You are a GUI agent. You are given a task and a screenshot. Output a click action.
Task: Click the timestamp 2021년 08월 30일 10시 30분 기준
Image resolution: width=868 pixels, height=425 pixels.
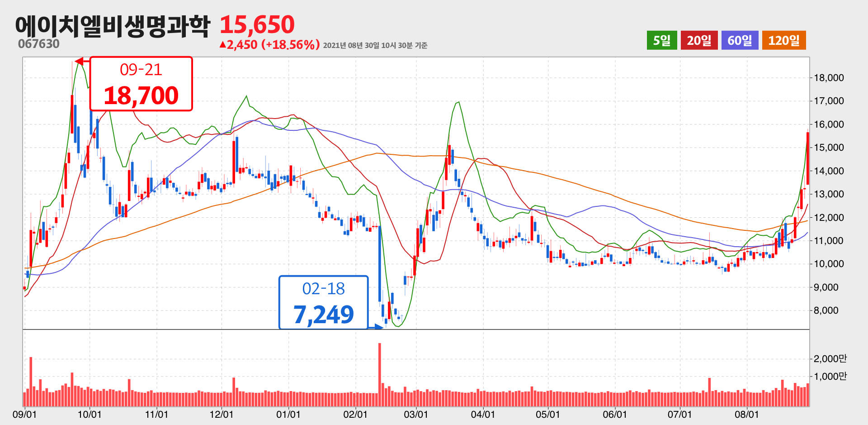click(x=375, y=45)
